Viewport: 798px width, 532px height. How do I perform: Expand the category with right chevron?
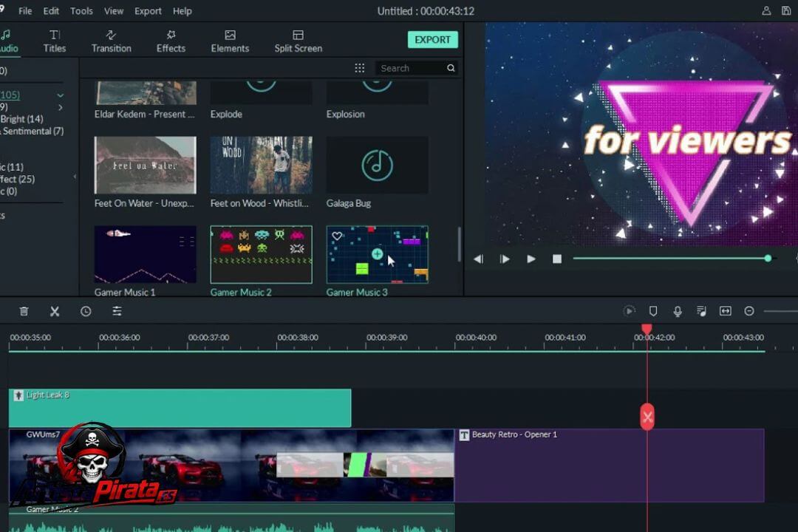61,107
